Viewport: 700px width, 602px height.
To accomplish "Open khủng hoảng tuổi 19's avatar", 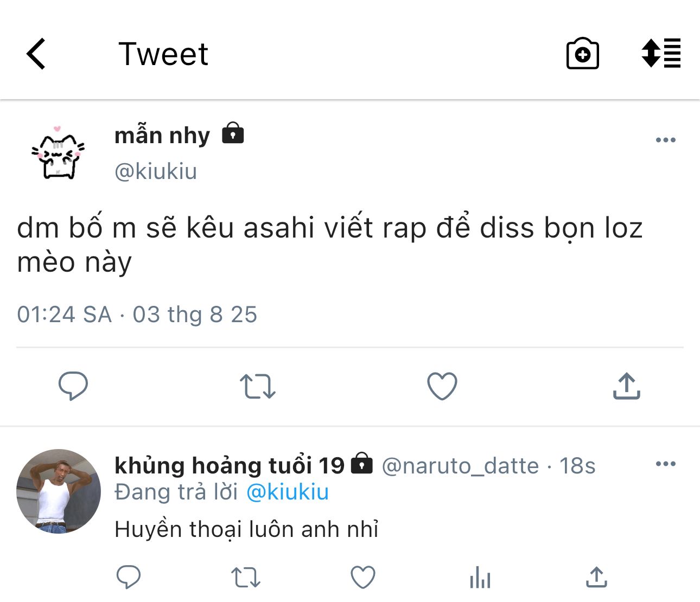I will (59, 491).
